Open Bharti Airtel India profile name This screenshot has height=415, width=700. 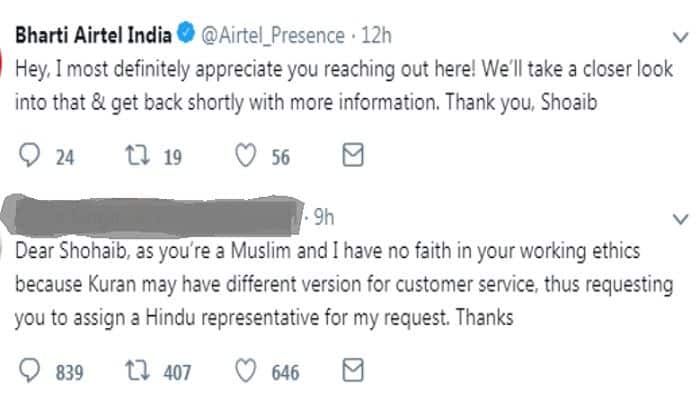93,36
